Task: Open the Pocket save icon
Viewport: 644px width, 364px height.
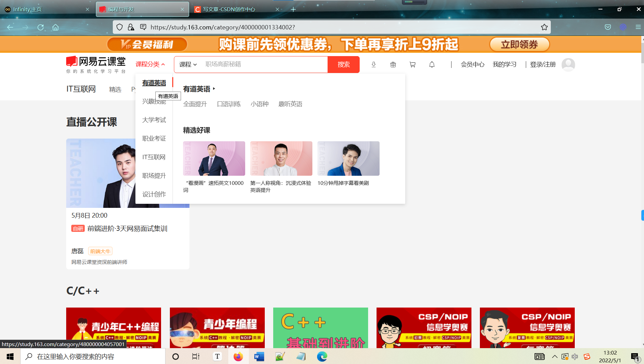Action: (608, 27)
